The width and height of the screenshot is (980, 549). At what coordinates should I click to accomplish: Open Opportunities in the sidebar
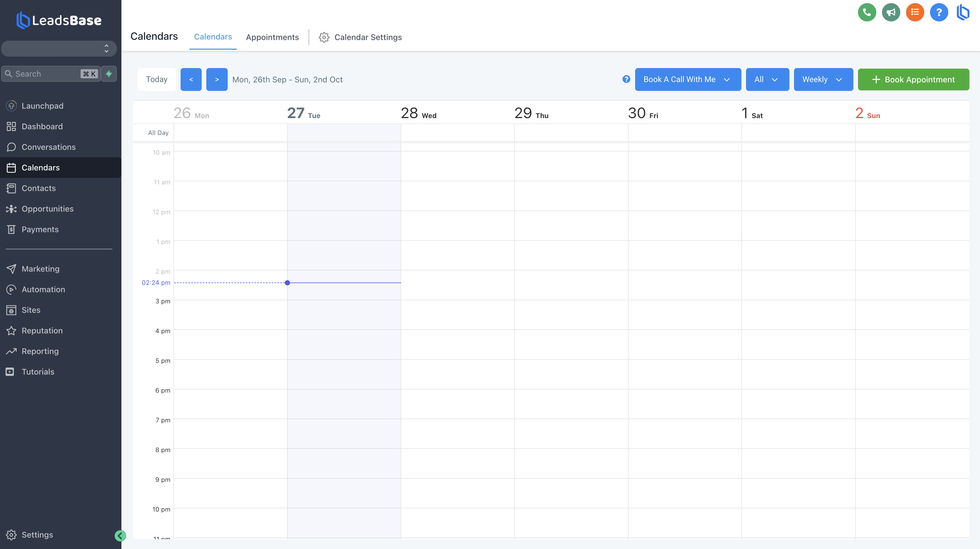point(47,209)
